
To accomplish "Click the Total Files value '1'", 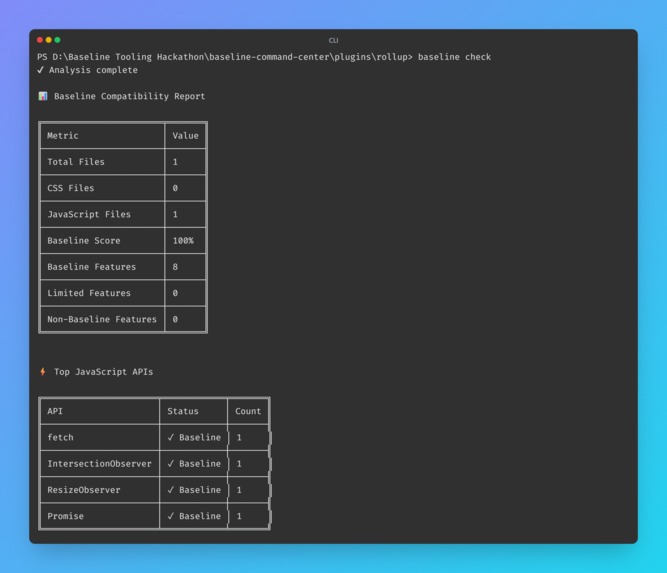I will (175, 162).
